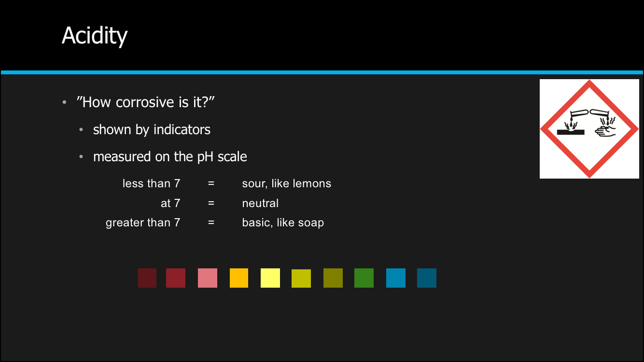Click the crimson red pH swatch
Viewport: 644px width, 362px height.
(176, 278)
